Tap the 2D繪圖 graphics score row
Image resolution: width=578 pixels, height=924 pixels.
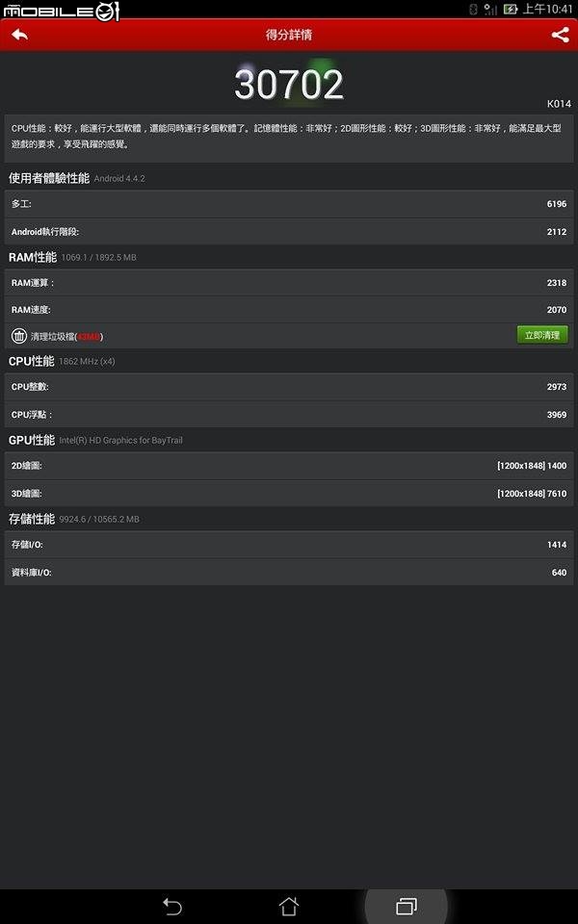[289, 466]
